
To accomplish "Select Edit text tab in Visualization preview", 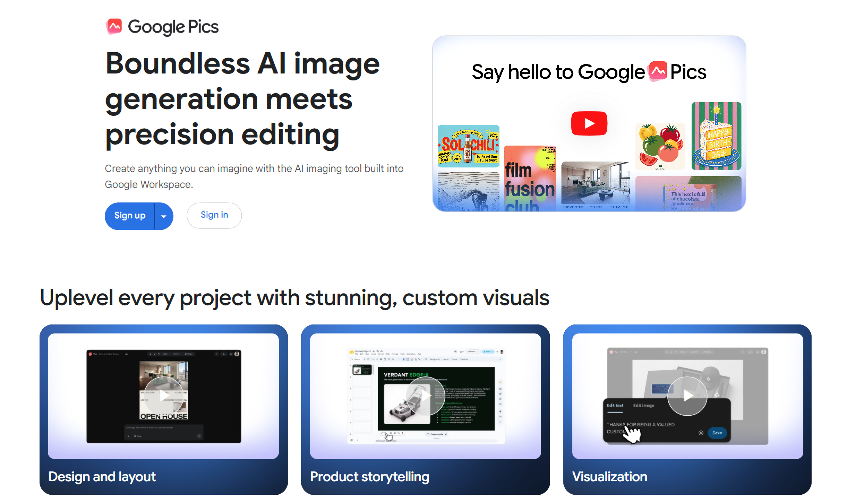I will tap(615, 405).
